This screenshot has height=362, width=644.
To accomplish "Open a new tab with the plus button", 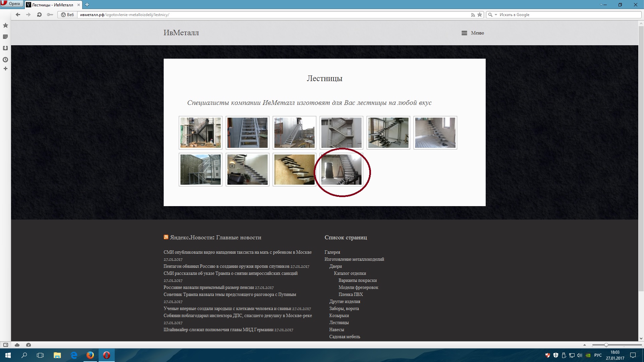I will 87,5.
